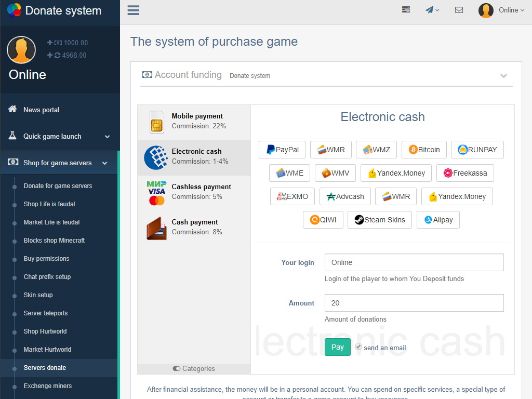Click the hamburger menu icon
Image resolution: width=532 pixels, height=399 pixels.
point(133,10)
